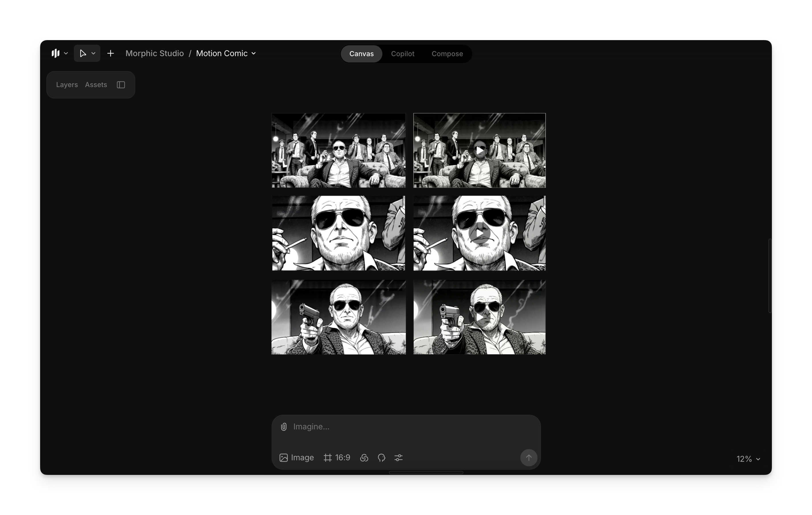Switch to the Copilot tab
This screenshot has width=812, height=515.
402,54
